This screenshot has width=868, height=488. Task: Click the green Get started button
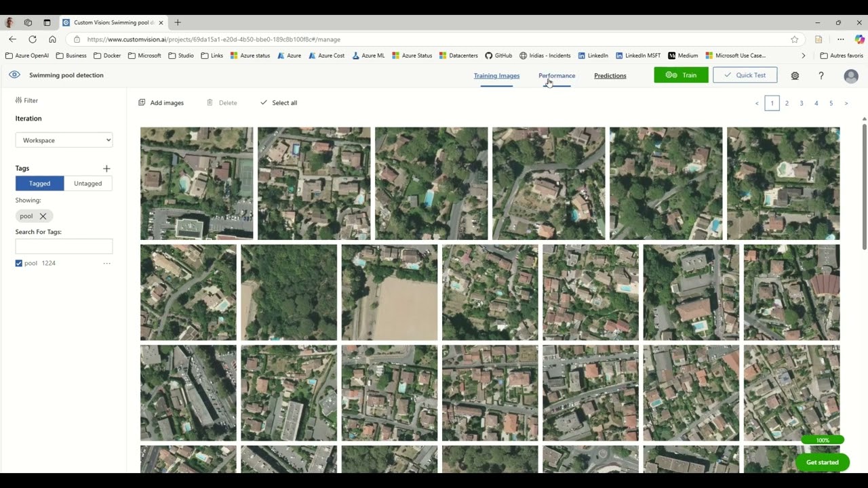(823, 462)
